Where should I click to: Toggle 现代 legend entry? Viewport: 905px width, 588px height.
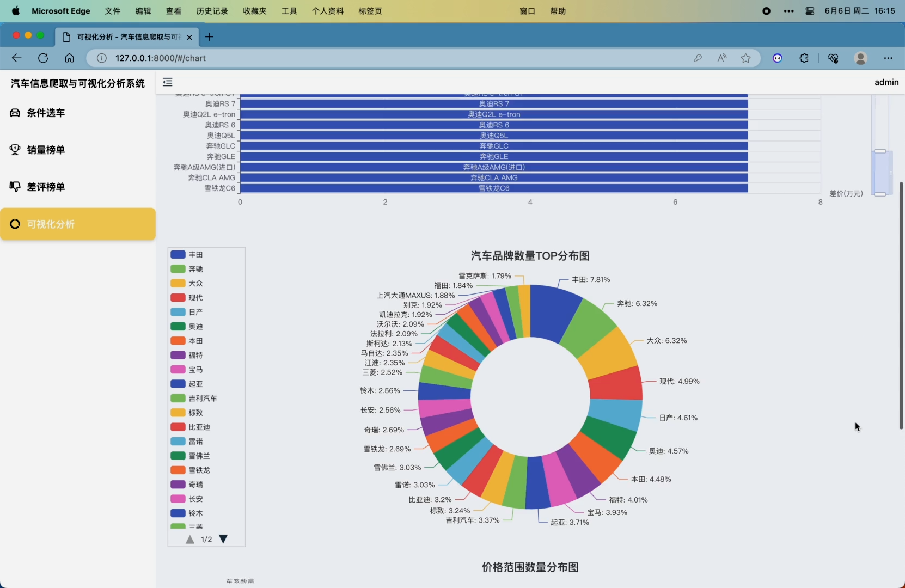click(187, 298)
